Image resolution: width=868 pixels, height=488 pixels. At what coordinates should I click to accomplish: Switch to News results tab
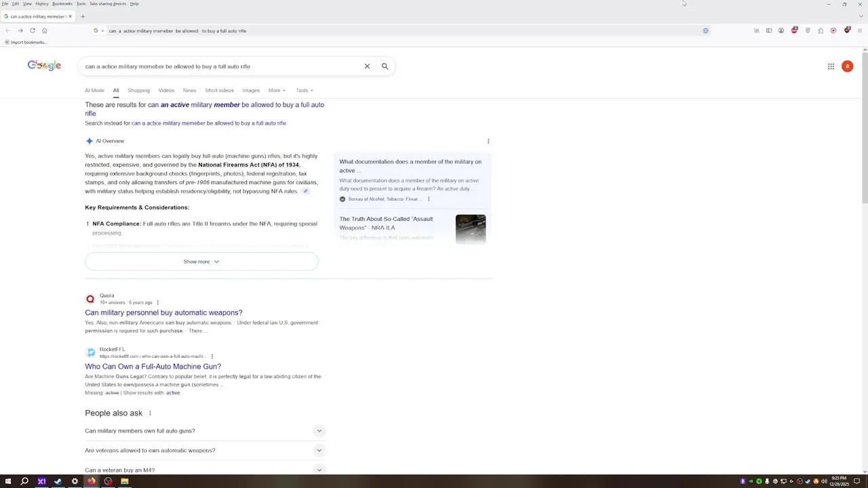pos(189,90)
